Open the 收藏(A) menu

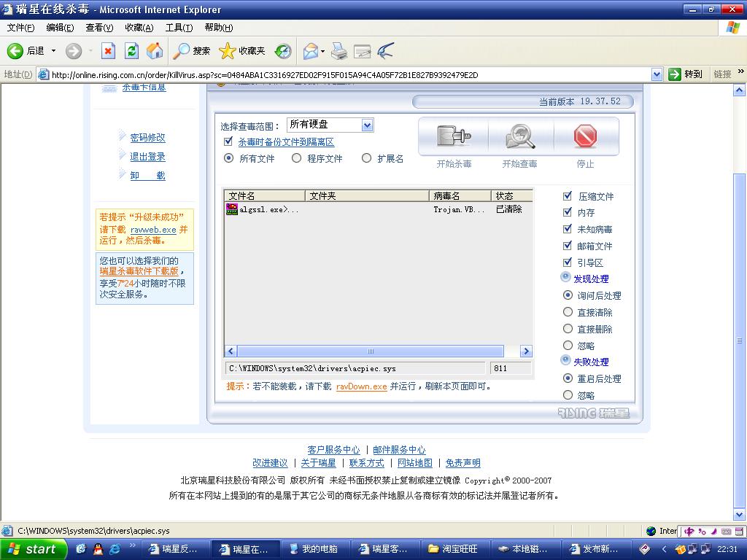(x=139, y=28)
